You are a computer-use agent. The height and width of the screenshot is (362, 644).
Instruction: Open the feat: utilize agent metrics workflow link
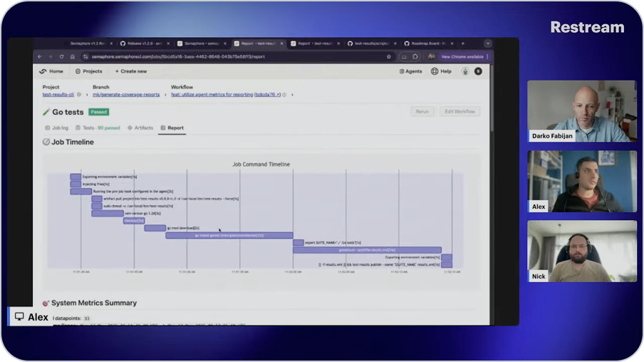tap(212, 95)
